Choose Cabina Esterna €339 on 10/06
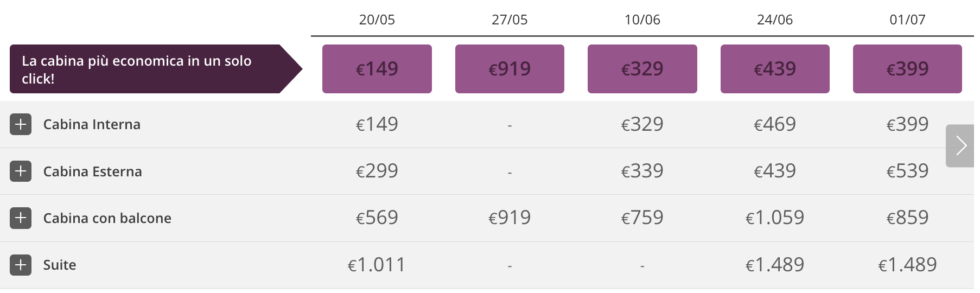 tap(642, 171)
